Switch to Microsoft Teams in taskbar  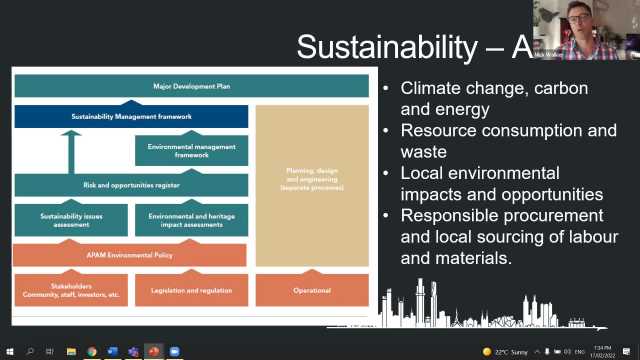tap(133, 351)
